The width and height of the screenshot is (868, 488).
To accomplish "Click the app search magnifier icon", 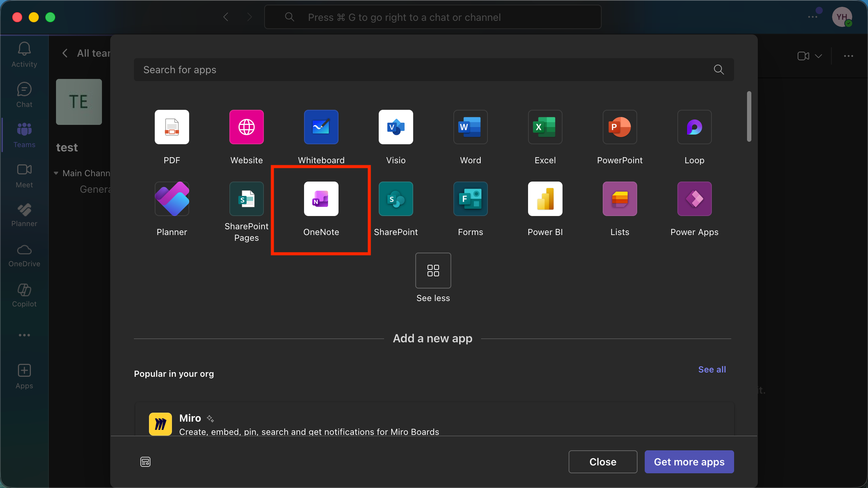I will [x=719, y=70].
